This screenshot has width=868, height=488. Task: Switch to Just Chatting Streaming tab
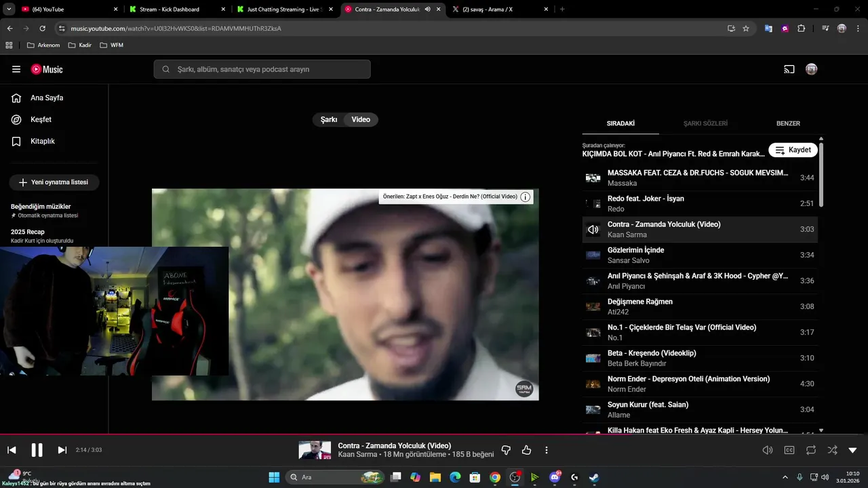285,9
